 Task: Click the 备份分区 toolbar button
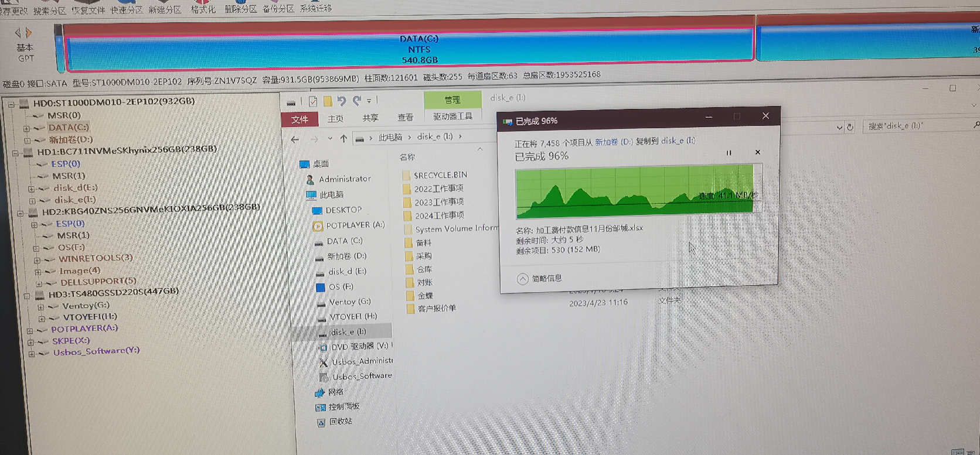point(278,8)
